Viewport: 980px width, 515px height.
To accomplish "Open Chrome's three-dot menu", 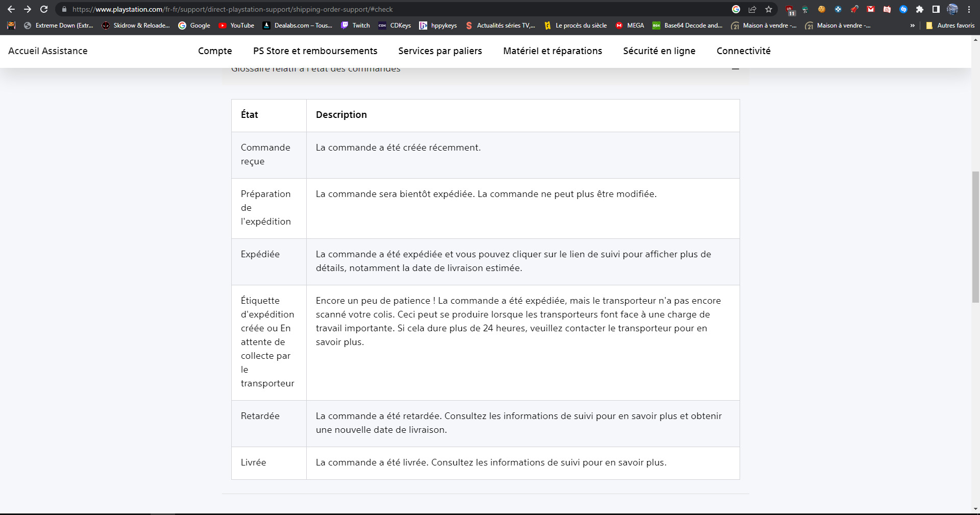I will [x=969, y=9].
